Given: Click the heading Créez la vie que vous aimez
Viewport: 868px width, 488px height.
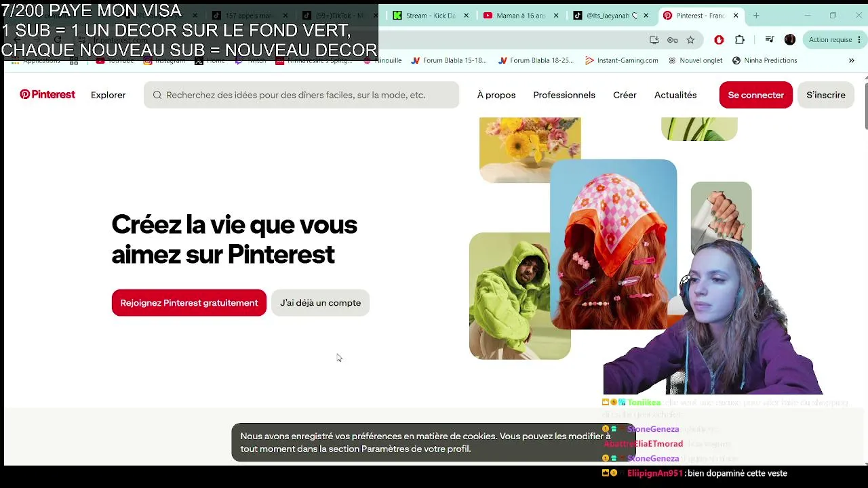Looking at the screenshot, I should pyautogui.click(x=234, y=239).
